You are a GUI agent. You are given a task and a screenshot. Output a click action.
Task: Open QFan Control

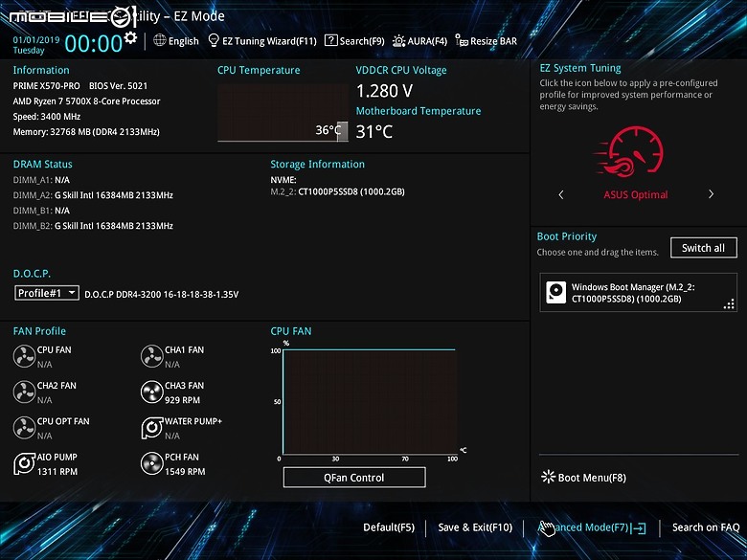tap(354, 477)
